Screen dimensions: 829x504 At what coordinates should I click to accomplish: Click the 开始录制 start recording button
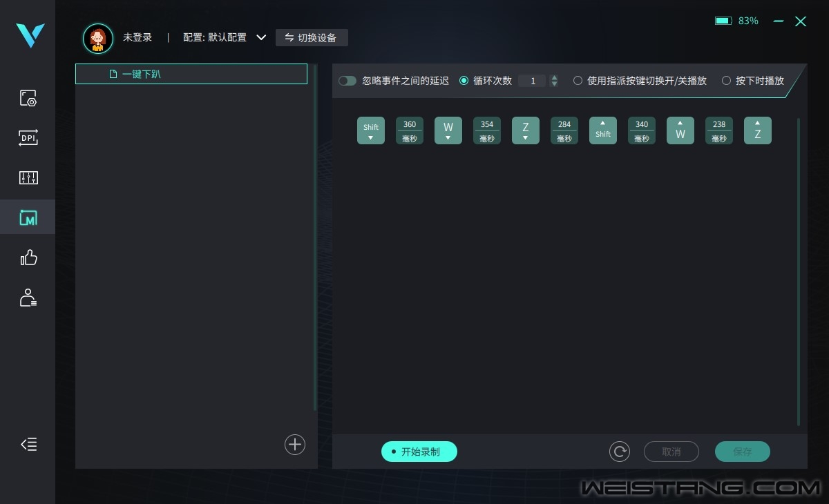tap(419, 452)
